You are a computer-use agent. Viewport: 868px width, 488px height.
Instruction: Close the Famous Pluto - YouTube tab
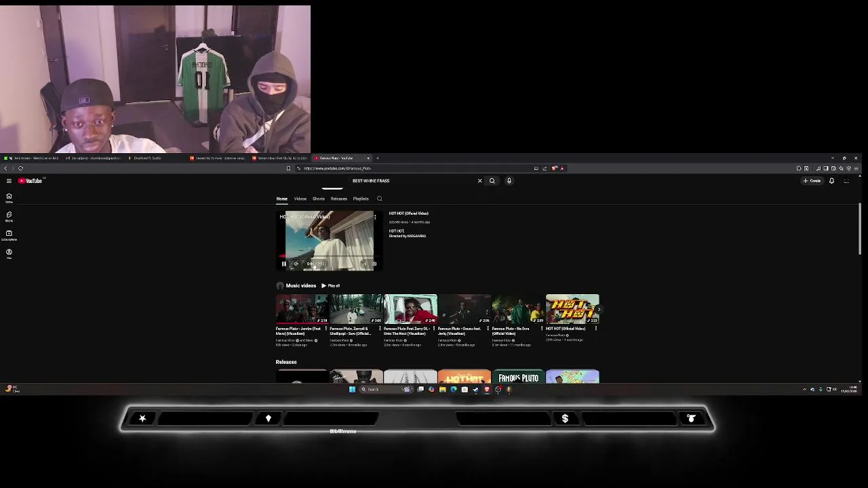pyautogui.click(x=368, y=158)
